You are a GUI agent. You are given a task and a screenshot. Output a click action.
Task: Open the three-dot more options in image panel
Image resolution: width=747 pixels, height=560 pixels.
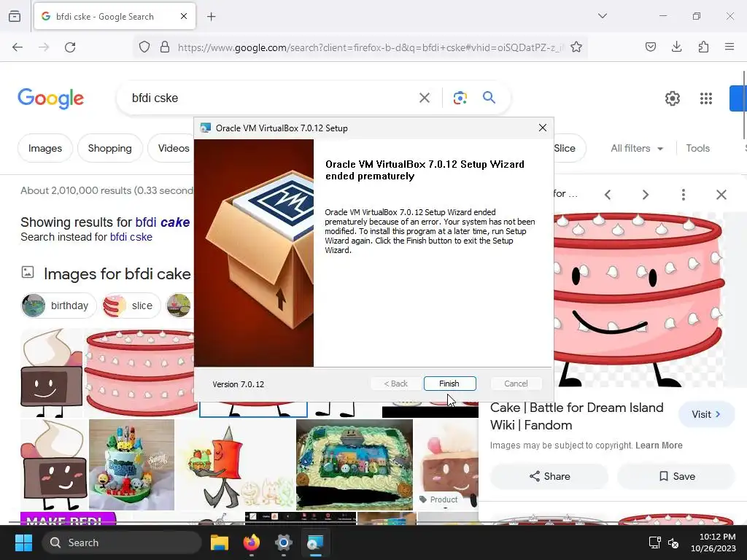click(x=683, y=195)
